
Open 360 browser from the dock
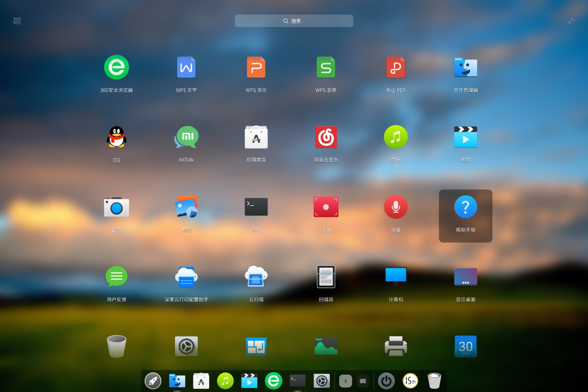(x=273, y=381)
